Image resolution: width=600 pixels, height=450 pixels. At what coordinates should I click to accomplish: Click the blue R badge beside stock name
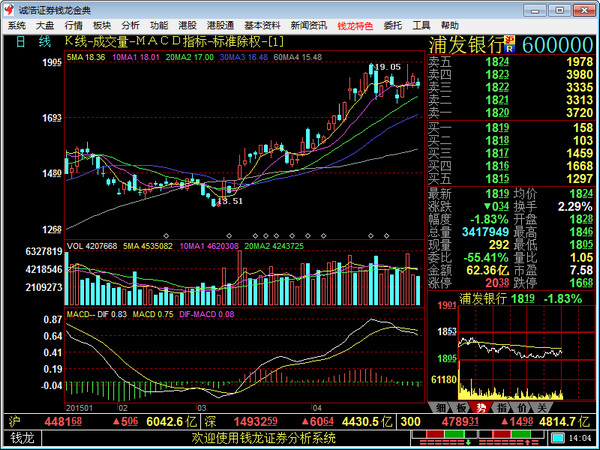tap(510, 49)
